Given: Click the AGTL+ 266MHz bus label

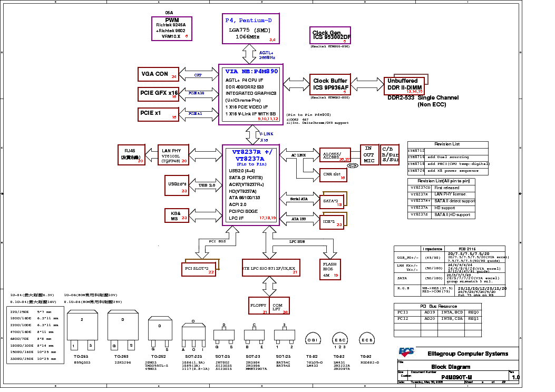Looking at the screenshot, I should tap(267, 55).
